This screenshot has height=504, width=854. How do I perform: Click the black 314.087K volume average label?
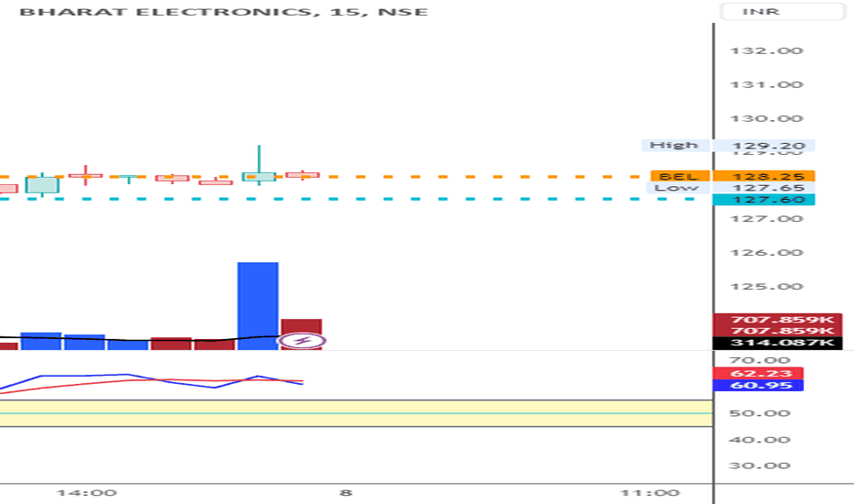pos(777,343)
